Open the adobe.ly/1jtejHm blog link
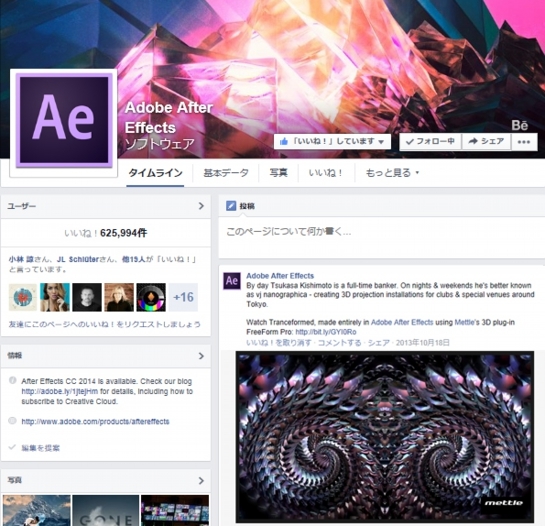The image size is (545, 526). click(x=59, y=391)
